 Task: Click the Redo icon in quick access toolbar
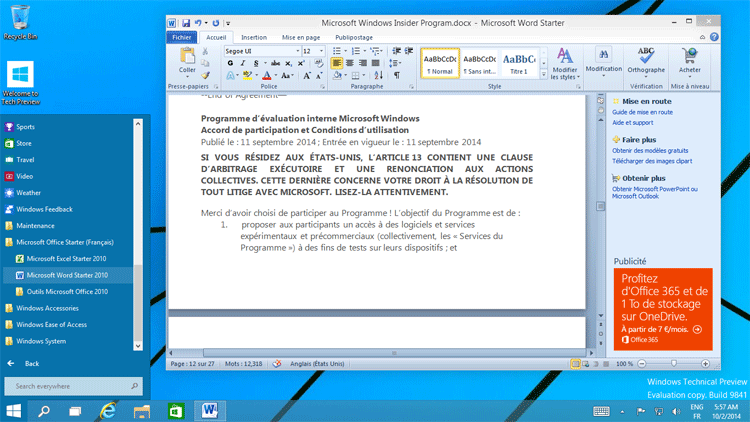[216, 23]
